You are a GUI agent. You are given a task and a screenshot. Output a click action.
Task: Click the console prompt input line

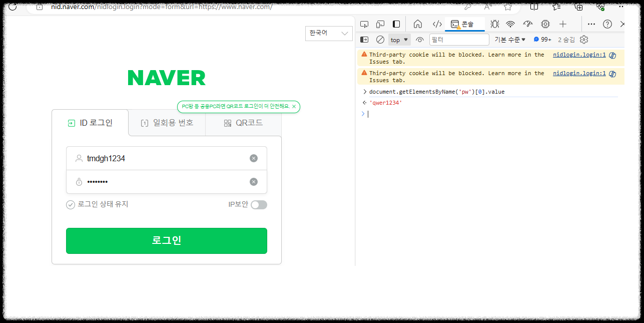(493, 114)
